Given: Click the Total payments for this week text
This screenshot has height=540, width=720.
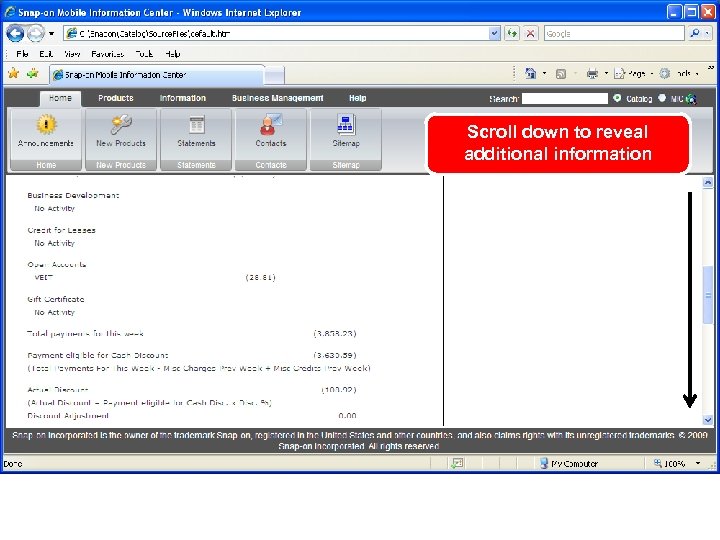Looking at the screenshot, I should point(85,333).
